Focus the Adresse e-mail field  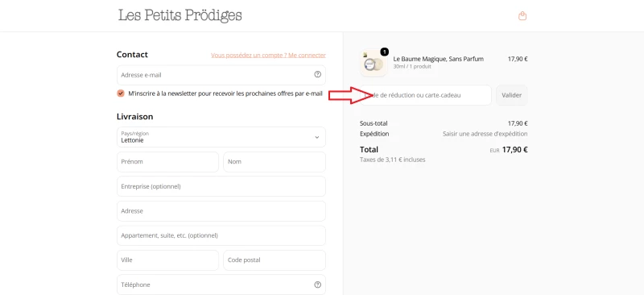tap(221, 75)
